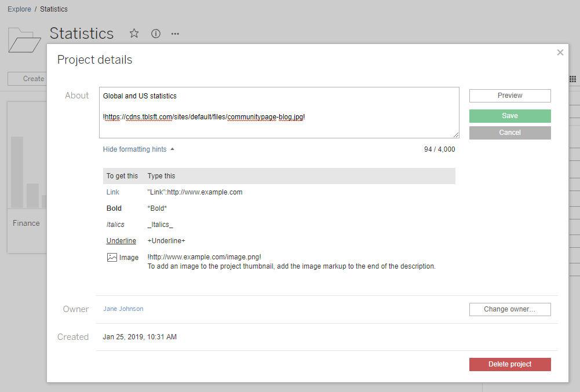
Task: Open the ellipsis more actions menu
Action: click(175, 34)
